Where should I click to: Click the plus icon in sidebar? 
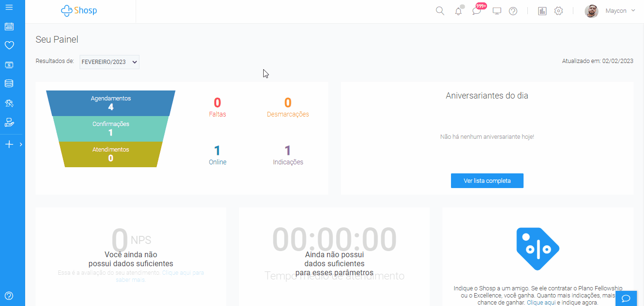9,144
